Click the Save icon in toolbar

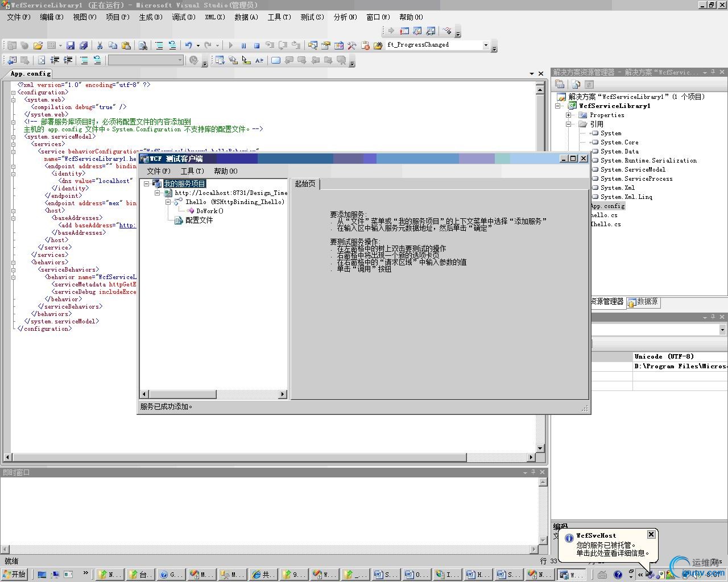pos(71,45)
